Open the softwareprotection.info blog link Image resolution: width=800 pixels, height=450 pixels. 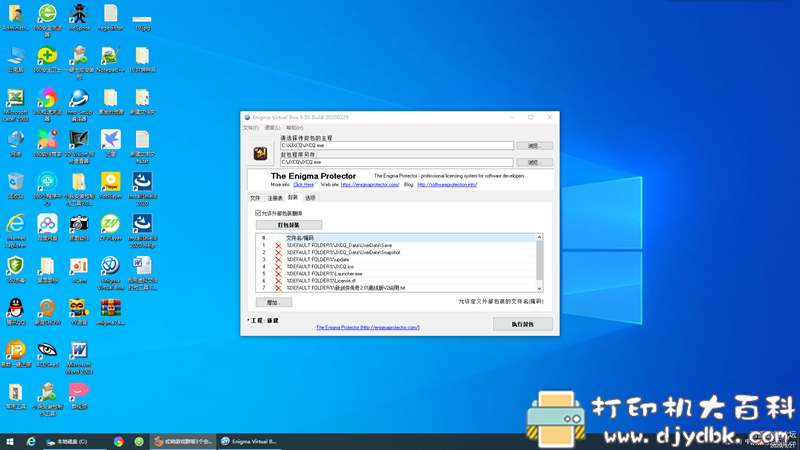pyautogui.click(x=447, y=185)
